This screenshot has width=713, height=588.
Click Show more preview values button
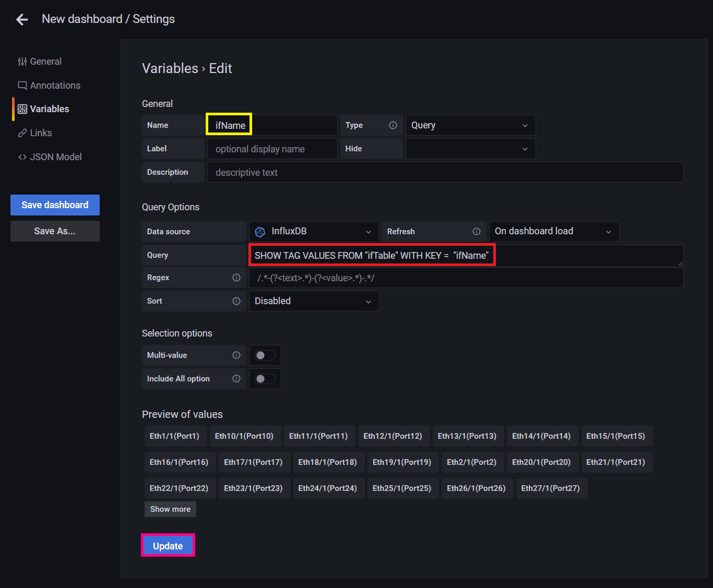(170, 509)
